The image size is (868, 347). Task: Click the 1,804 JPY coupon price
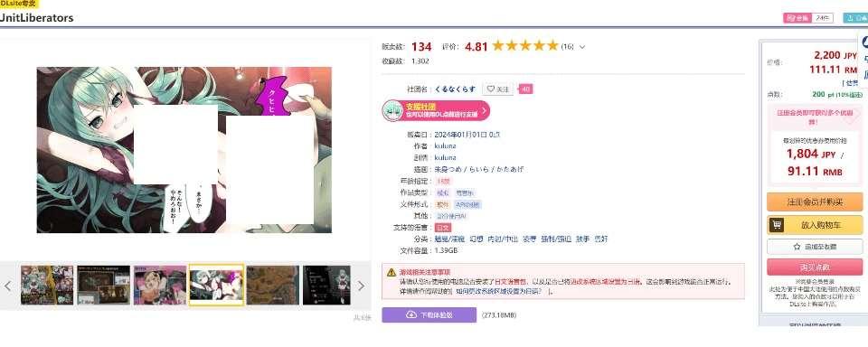point(810,155)
